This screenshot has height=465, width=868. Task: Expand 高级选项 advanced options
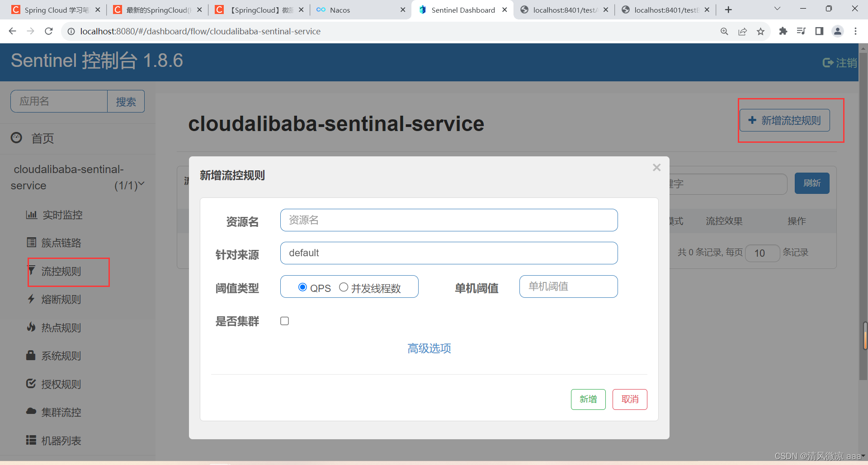(429, 348)
